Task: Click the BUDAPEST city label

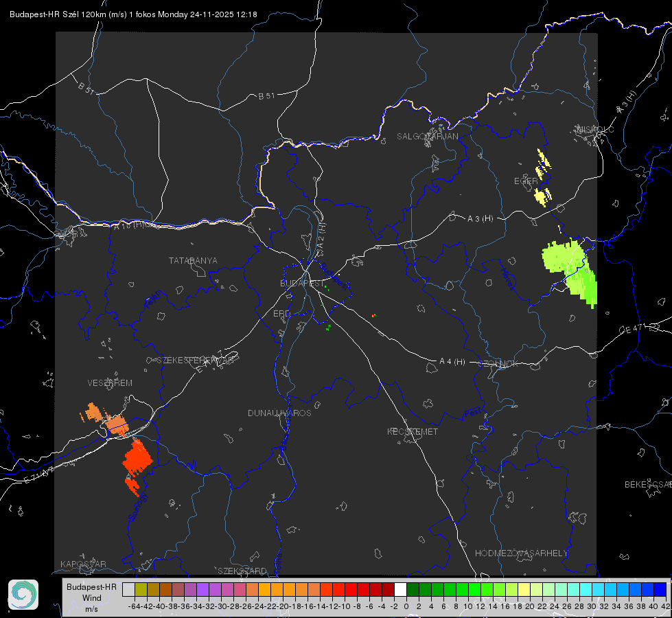Action: (302, 283)
